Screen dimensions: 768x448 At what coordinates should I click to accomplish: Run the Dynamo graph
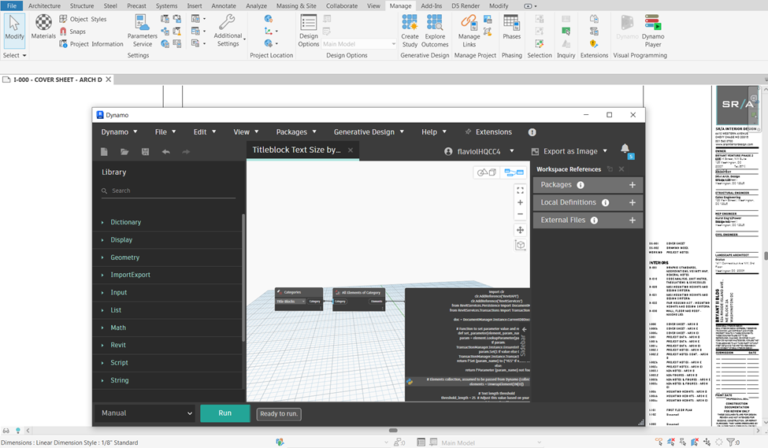(225, 413)
